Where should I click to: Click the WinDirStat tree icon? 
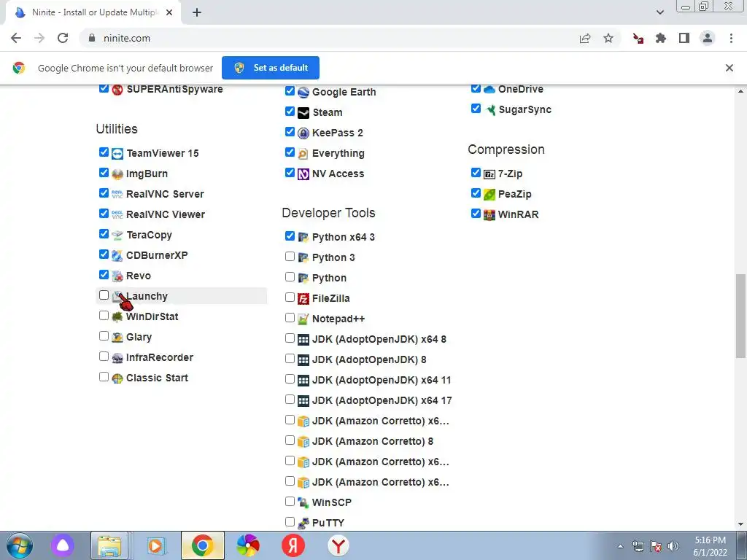point(117,317)
